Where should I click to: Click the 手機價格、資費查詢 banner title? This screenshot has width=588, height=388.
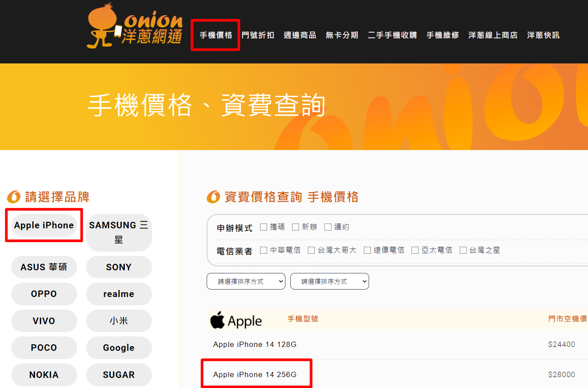tap(207, 105)
